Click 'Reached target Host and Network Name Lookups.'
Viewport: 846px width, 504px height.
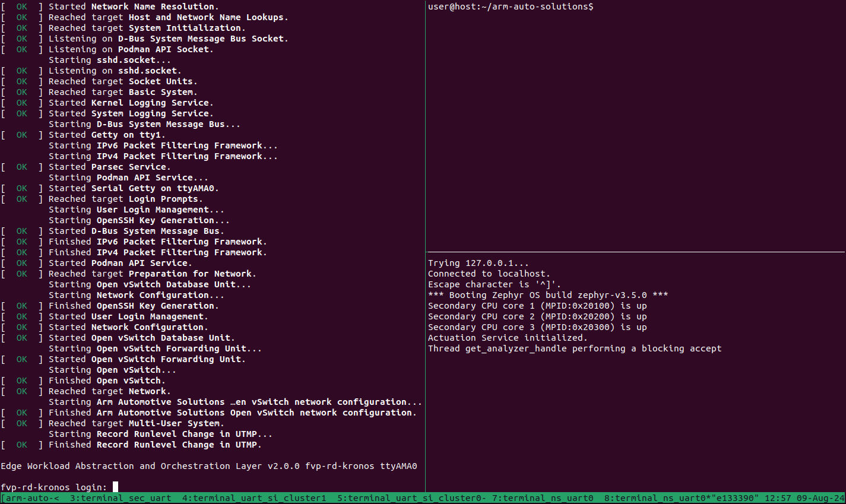point(168,17)
